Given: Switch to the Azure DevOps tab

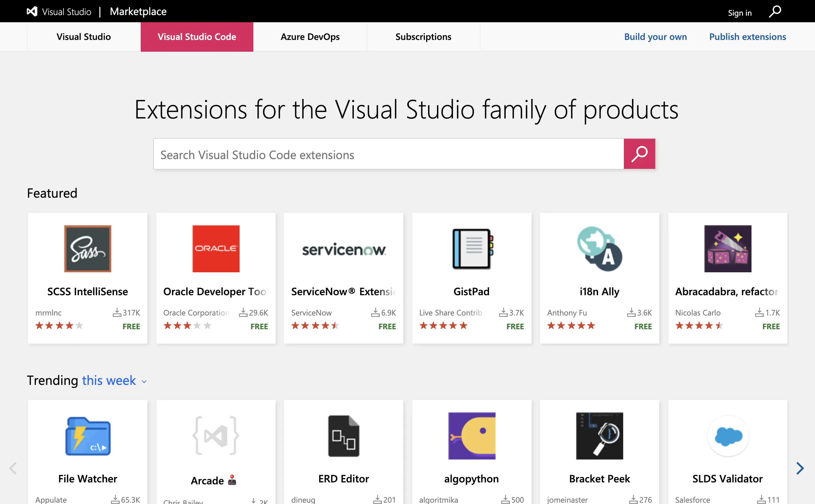Looking at the screenshot, I should pyautogui.click(x=310, y=37).
